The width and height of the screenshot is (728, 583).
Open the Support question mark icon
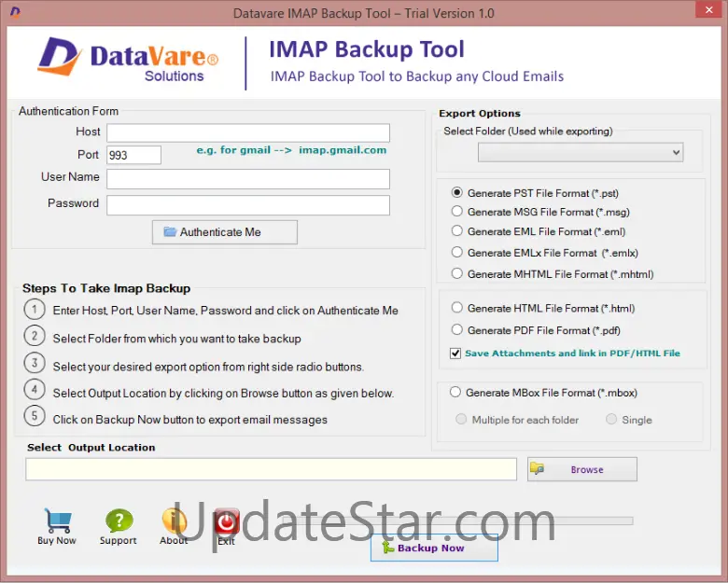(119, 521)
